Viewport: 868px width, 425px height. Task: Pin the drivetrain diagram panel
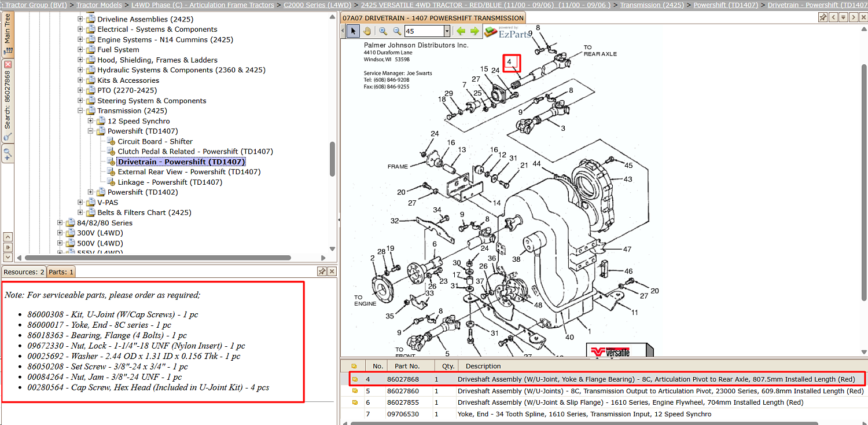(823, 17)
